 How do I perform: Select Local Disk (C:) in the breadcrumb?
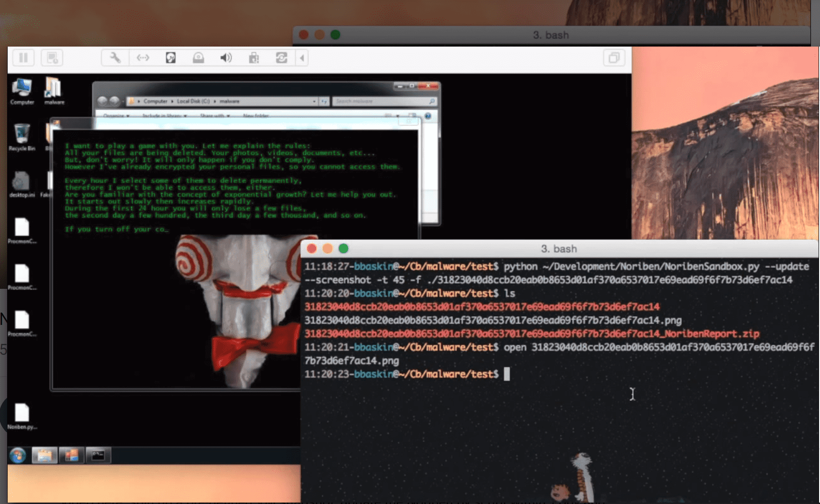(193, 101)
